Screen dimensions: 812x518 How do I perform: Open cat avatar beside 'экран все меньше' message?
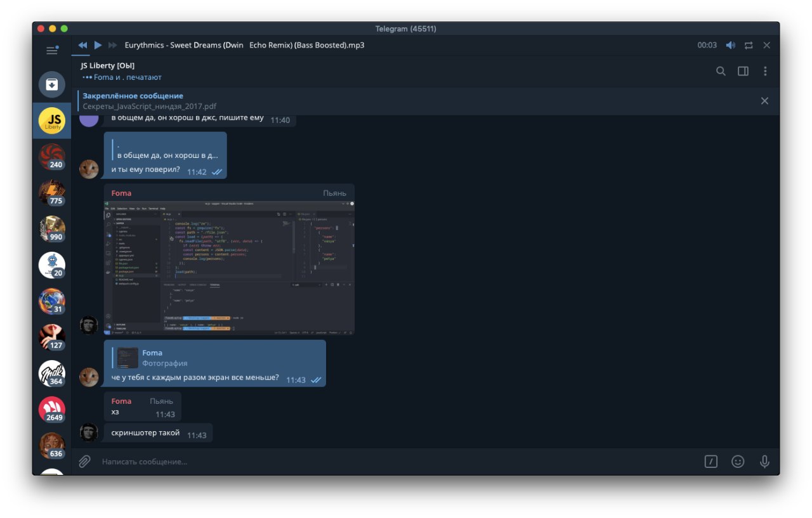tap(89, 377)
